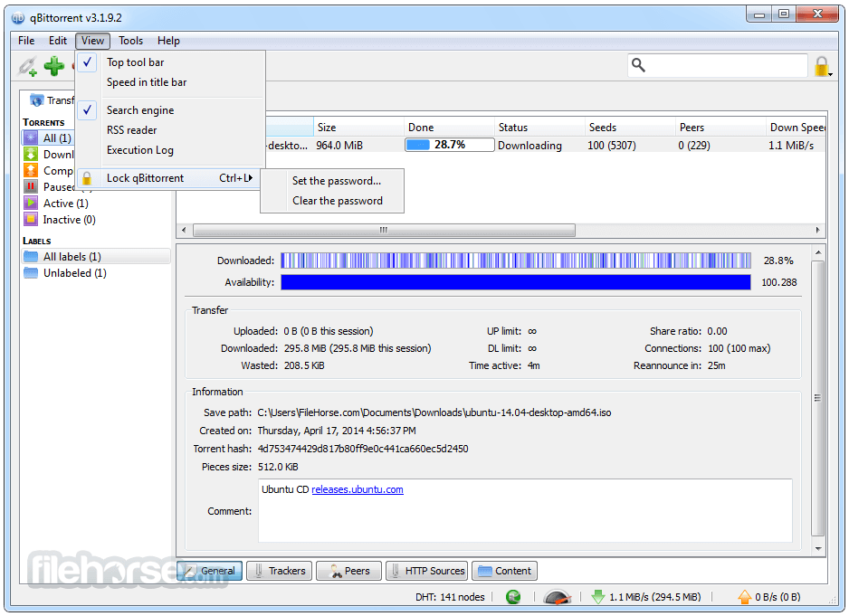Click the details panel scroll up arrow
Viewport: 849px width, 616px height.
(x=818, y=252)
